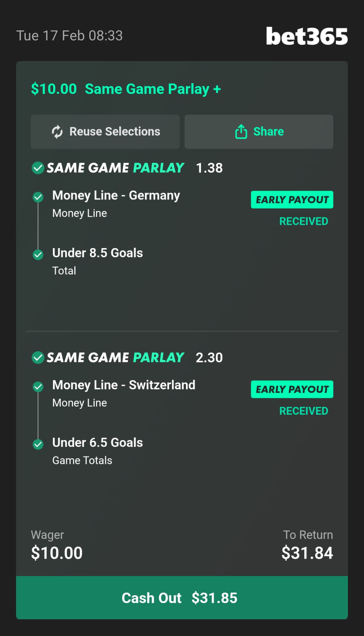Image resolution: width=364 pixels, height=636 pixels.
Task: Click the Share upload icon
Action: 241,132
